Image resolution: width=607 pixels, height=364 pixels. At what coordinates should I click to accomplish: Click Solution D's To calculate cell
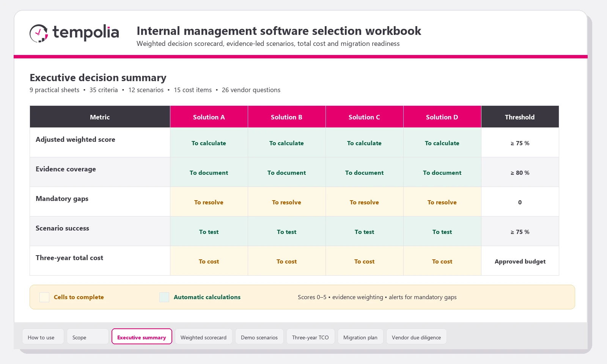tap(442, 143)
